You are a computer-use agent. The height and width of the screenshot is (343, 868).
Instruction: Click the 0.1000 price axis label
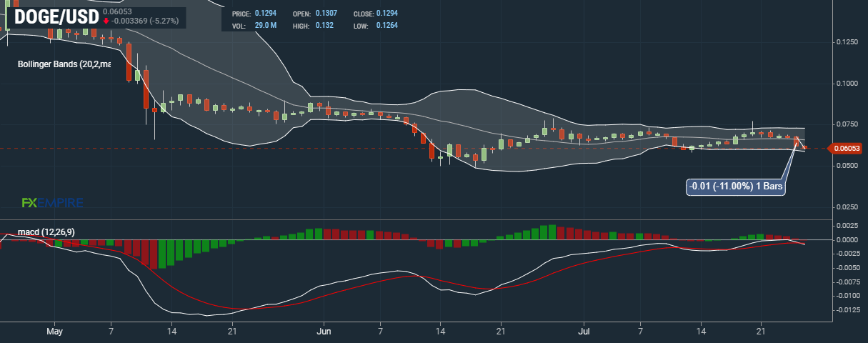point(847,84)
